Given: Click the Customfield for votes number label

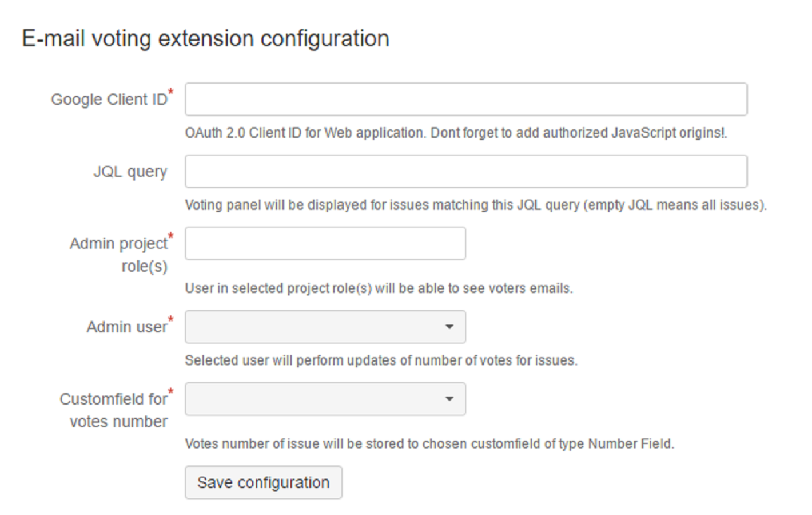Looking at the screenshot, I should click(x=113, y=410).
